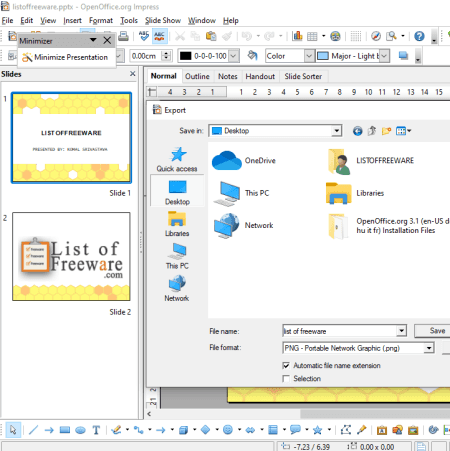Click the File name input field
450x451 pixels.
point(340,331)
